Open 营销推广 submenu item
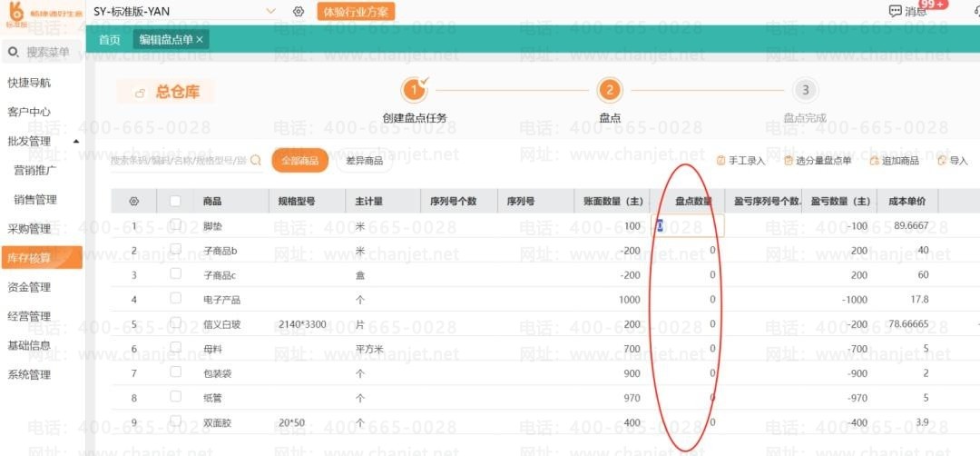Screen dimensions: 980x456 [x=35, y=170]
